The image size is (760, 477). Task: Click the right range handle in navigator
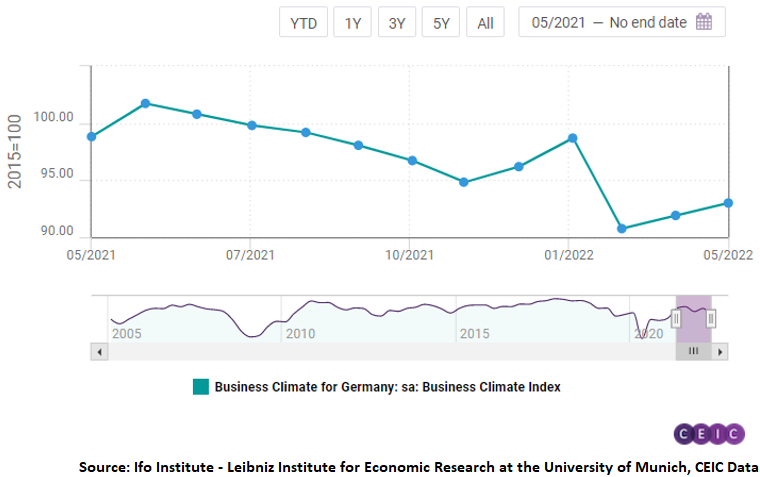click(711, 318)
